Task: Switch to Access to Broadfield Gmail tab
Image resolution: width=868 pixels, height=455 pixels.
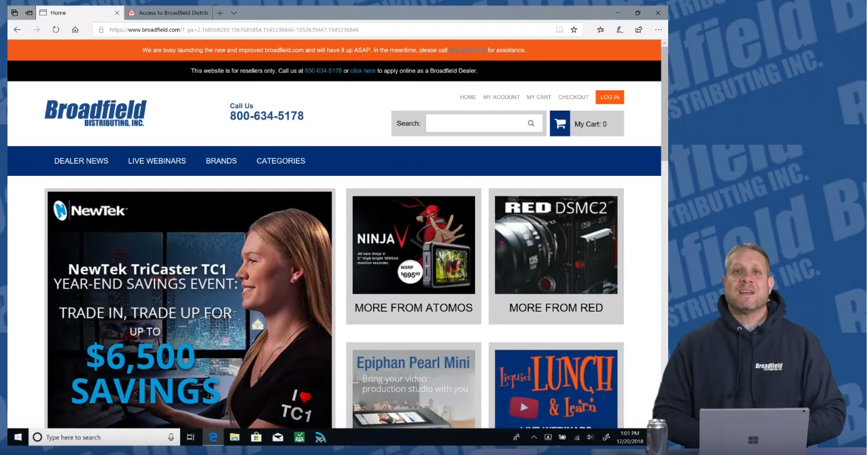Action: click(168, 13)
